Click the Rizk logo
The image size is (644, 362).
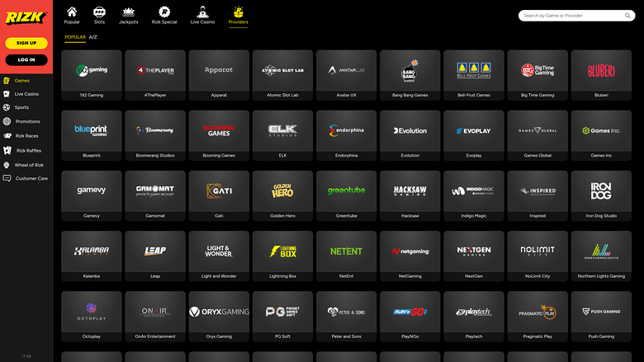click(x=26, y=15)
